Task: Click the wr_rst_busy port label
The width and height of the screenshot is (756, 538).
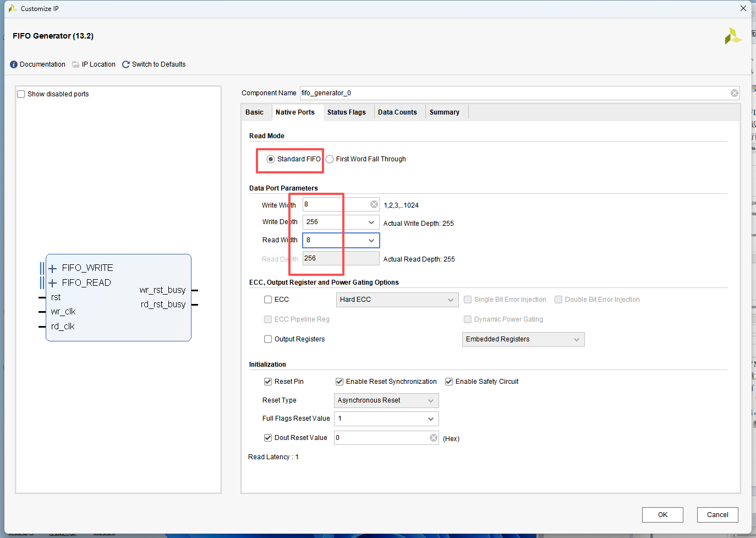Action: pyautogui.click(x=162, y=290)
